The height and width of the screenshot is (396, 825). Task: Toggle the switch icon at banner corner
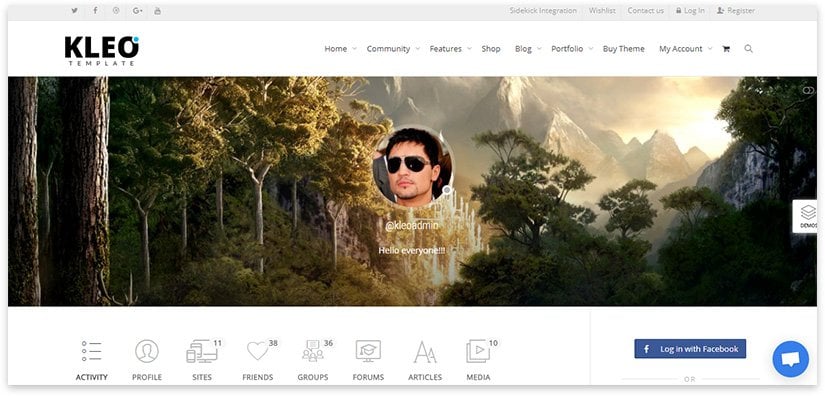pos(808,90)
